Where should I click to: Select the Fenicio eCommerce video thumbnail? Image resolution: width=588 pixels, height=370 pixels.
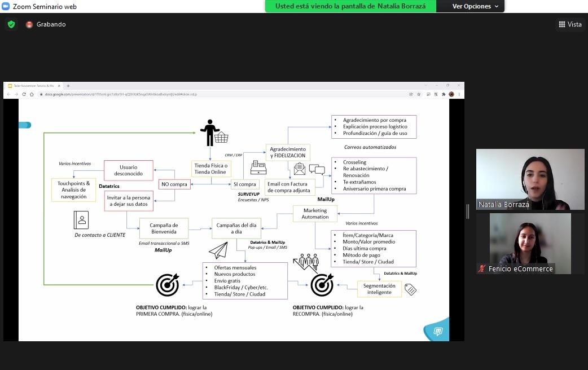[530, 243]
